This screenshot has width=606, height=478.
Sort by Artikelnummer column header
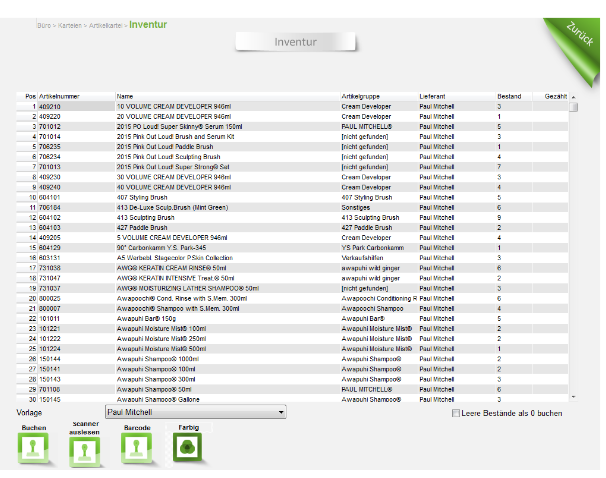click(76, 96)
